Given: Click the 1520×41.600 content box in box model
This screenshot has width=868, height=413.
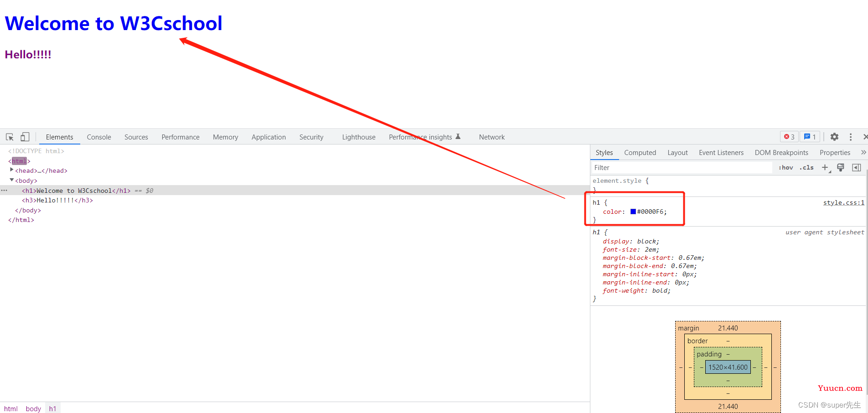Looking at the screenshot, I should click(x=728, y=367).
